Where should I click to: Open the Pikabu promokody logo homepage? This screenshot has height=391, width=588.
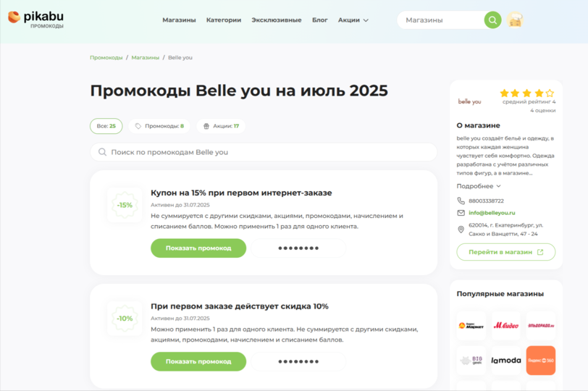36,20
